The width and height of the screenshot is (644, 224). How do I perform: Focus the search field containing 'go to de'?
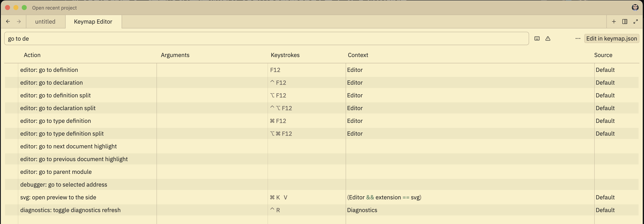266,38
